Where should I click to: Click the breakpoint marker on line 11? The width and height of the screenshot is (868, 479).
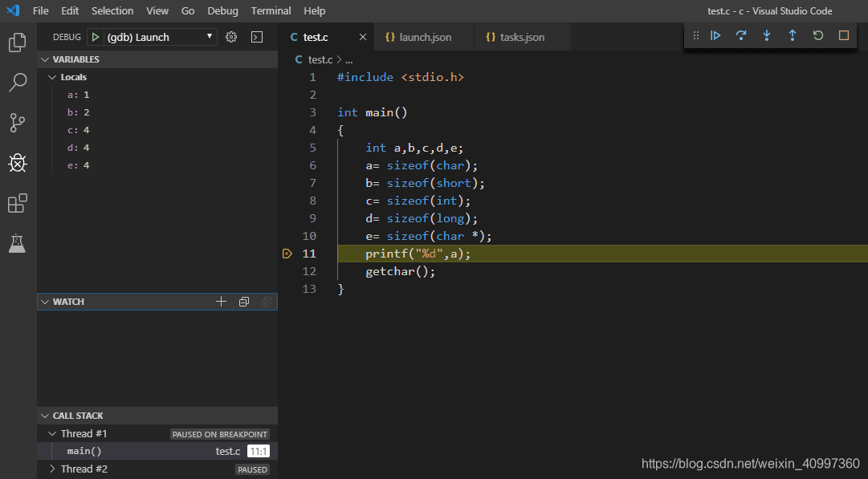click(x=287, y=254)
